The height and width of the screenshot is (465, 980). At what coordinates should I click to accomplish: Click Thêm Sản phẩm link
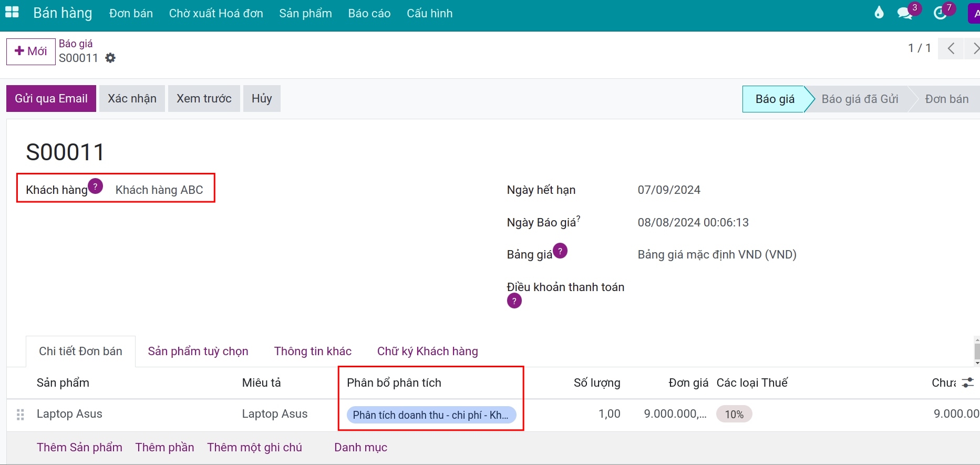[79, 447]
